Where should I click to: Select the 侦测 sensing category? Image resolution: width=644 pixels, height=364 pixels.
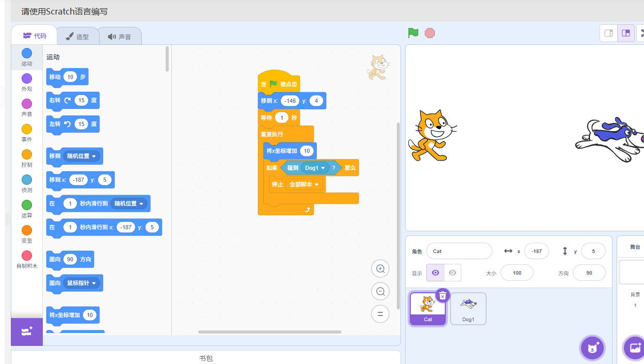pyautogui.click(x=27, y=184)
